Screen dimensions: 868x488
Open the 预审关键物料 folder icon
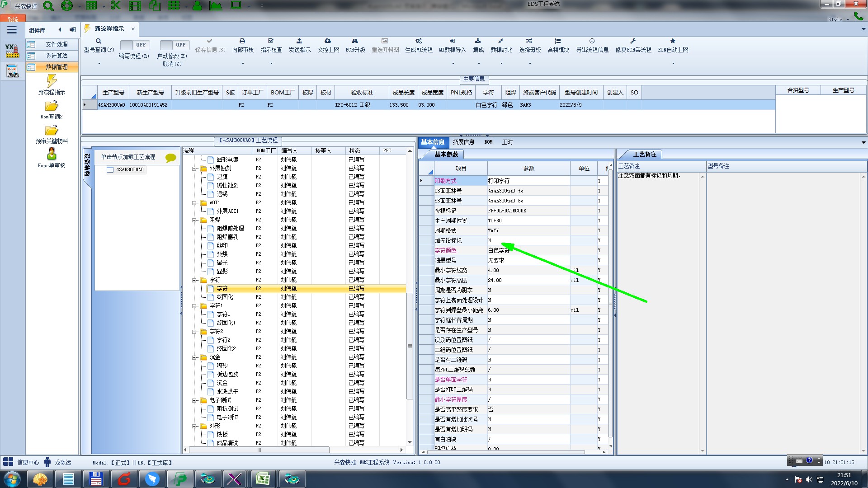[x=52, y=131]
